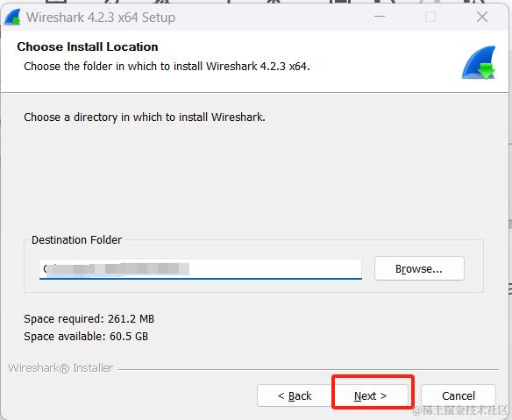
Task: Go to previous step with < Back
Action: 295,395
